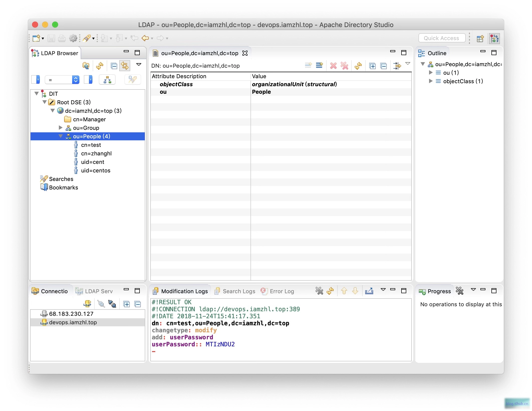
Task: Select cn=zhanghl entry in tree
Action: (x=96, y=153)
